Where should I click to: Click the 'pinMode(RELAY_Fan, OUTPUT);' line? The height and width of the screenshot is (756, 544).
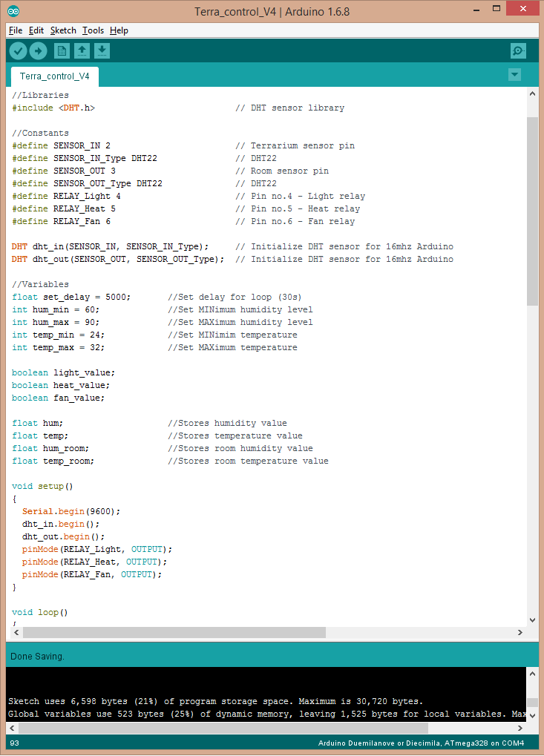coord(92,575)
